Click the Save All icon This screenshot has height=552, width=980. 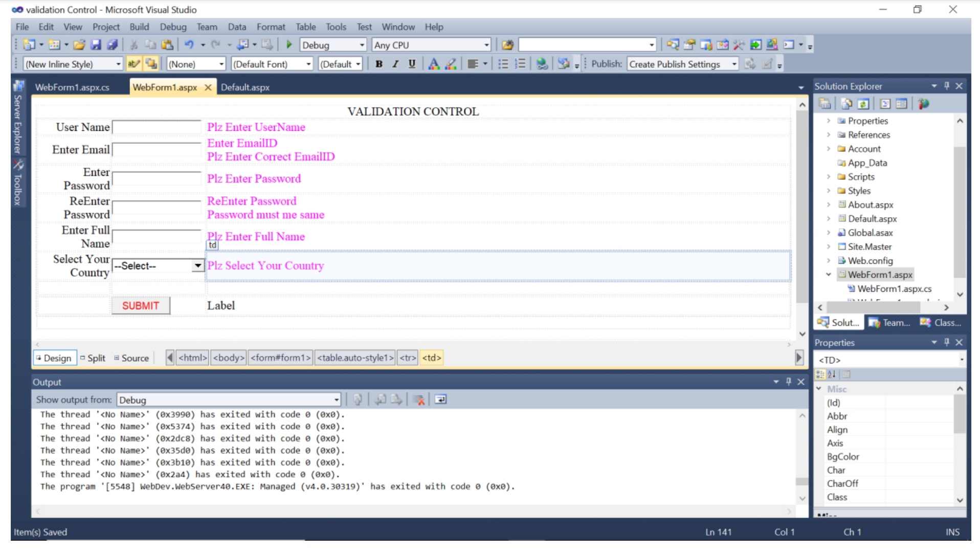[113, 45]
